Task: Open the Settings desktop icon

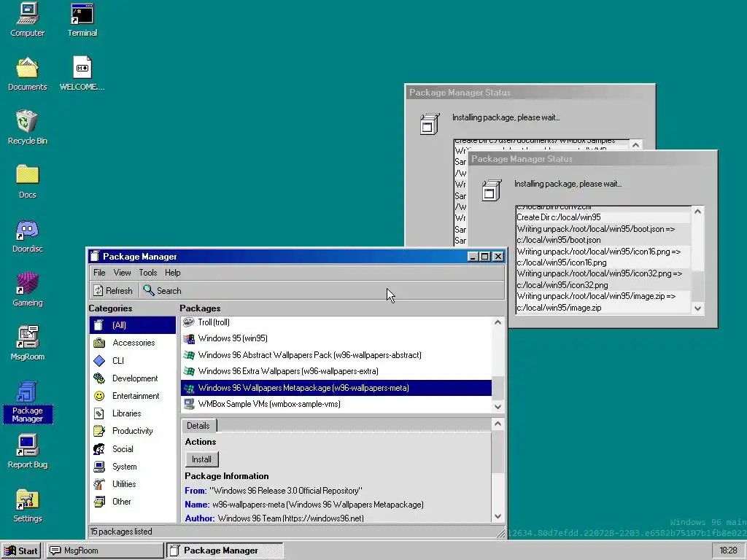Action: click(x=27, y=506)
